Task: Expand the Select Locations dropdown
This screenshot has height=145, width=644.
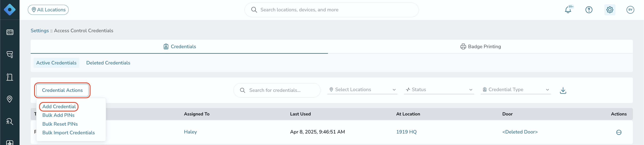Action: click(x=362, y=90)
